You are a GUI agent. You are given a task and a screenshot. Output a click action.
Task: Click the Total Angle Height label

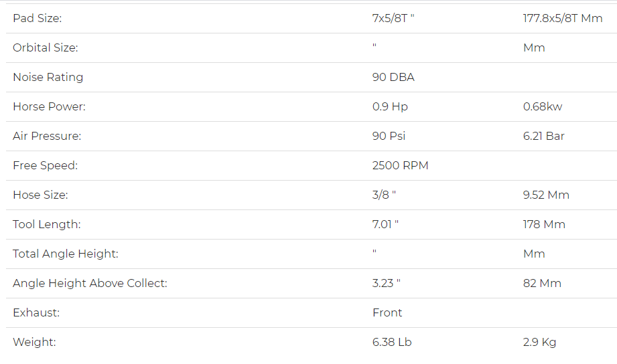point(66,254)
